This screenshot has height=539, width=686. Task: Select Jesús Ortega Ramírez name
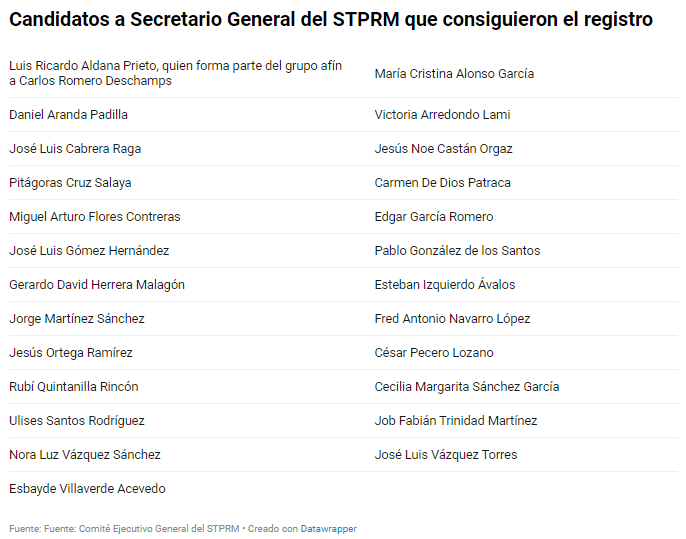point(71,353)
